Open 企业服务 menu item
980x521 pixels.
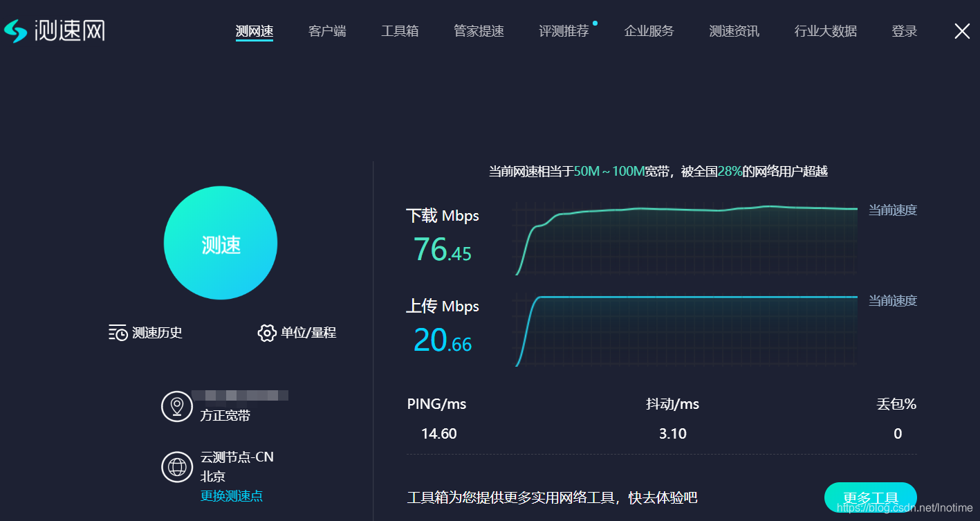pos(649,31)
